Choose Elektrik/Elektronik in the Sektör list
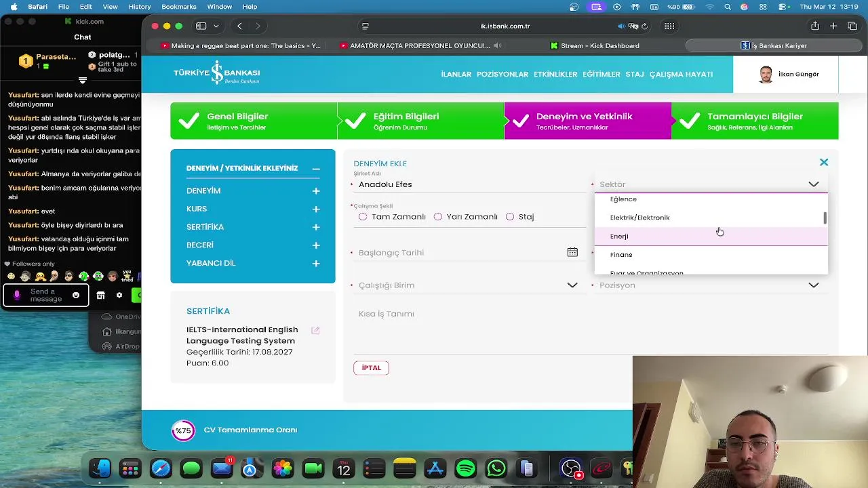 711,218
